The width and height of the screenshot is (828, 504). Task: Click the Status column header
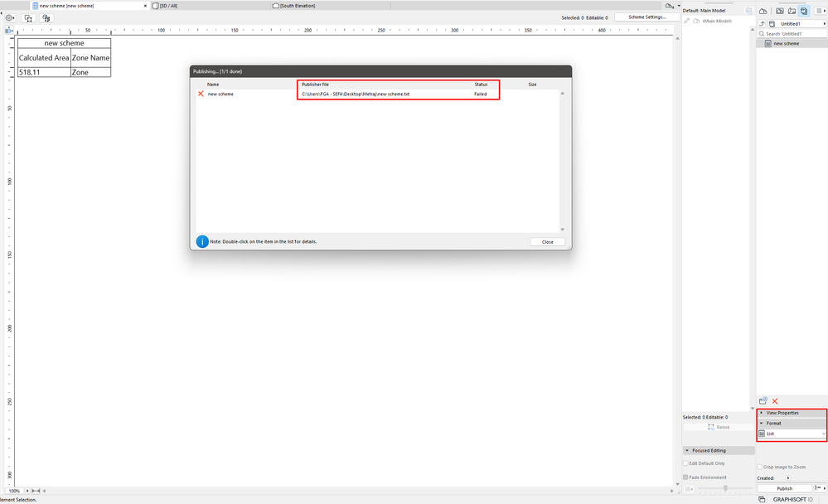pyautogui.click(x=481, y=85)
